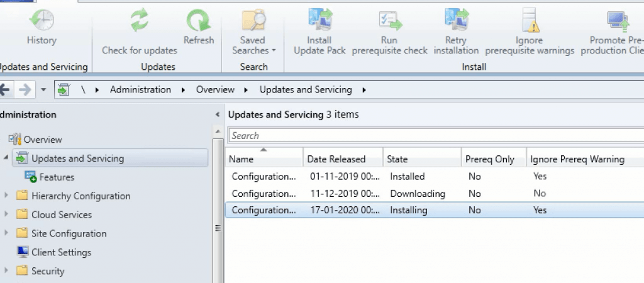Select the Client Settings tree item label
This screenshot has width=644, height=283.
[x=61, y=252]
